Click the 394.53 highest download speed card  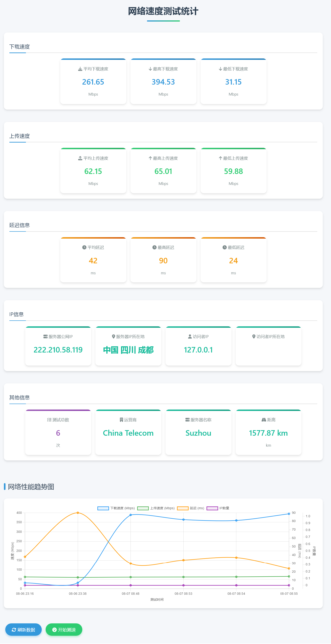point(163,82)
